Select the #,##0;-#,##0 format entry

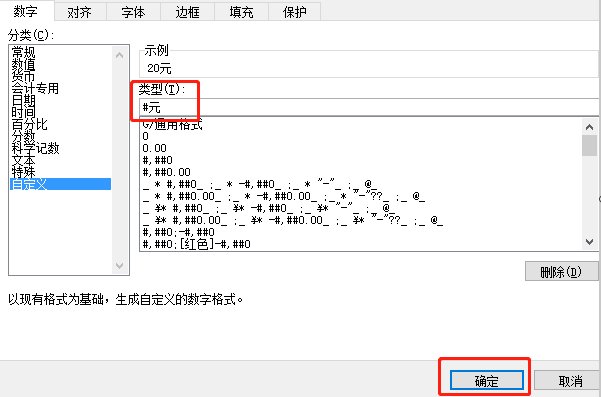pos(178,231)
